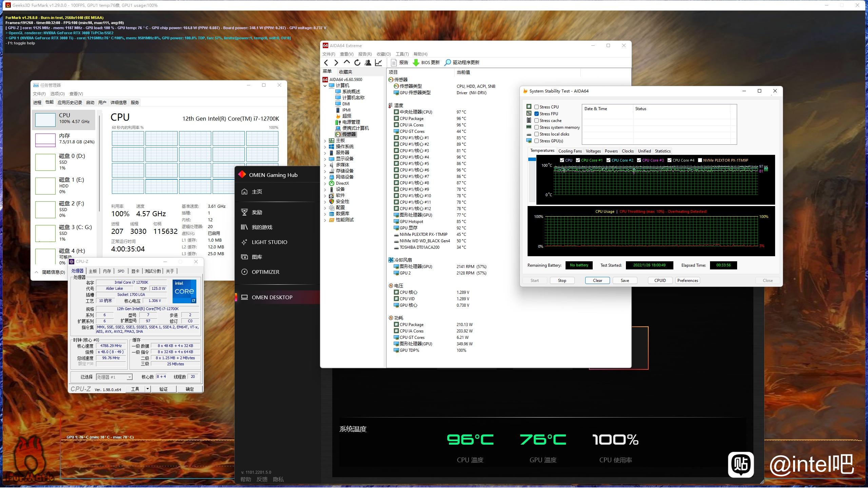Open AIDA64 graph chart icon
This screenshot has width=868, height=488.
[378, 62]
